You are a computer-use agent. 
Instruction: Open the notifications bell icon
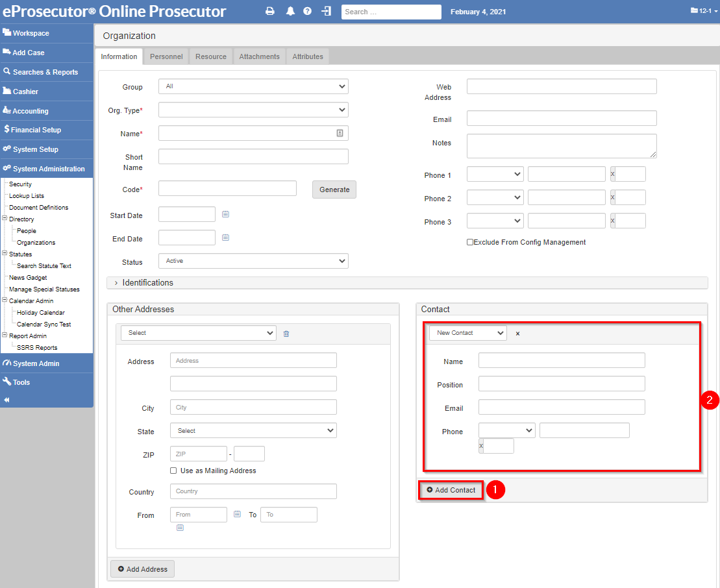[290, 11]
